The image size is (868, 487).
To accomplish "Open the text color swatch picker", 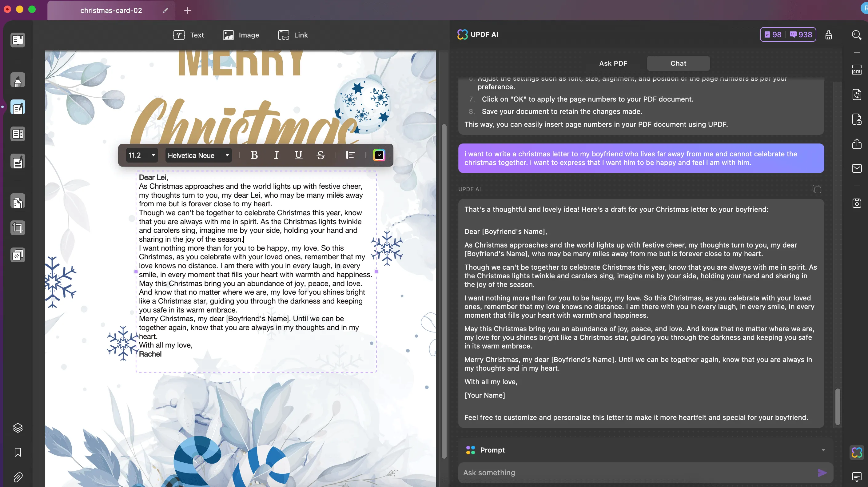I will pos(379,155).
